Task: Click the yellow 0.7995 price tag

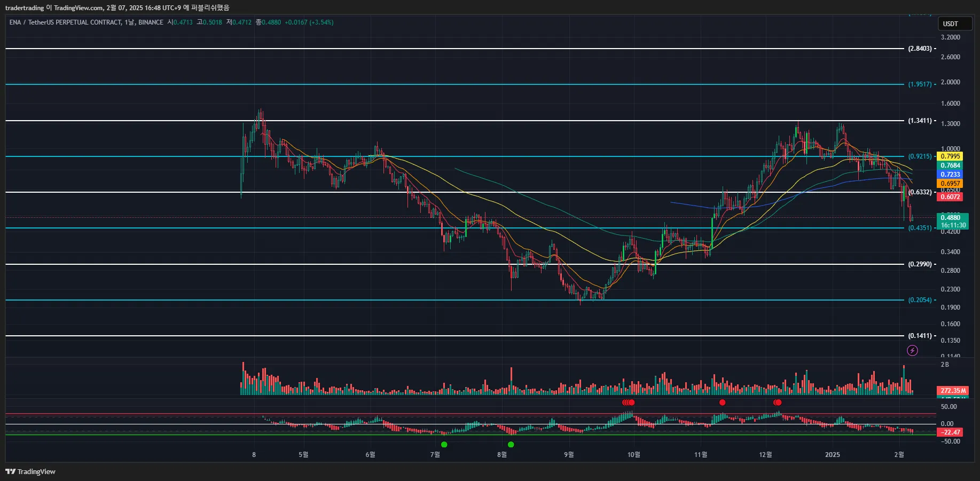Action: tap(950, 156)
